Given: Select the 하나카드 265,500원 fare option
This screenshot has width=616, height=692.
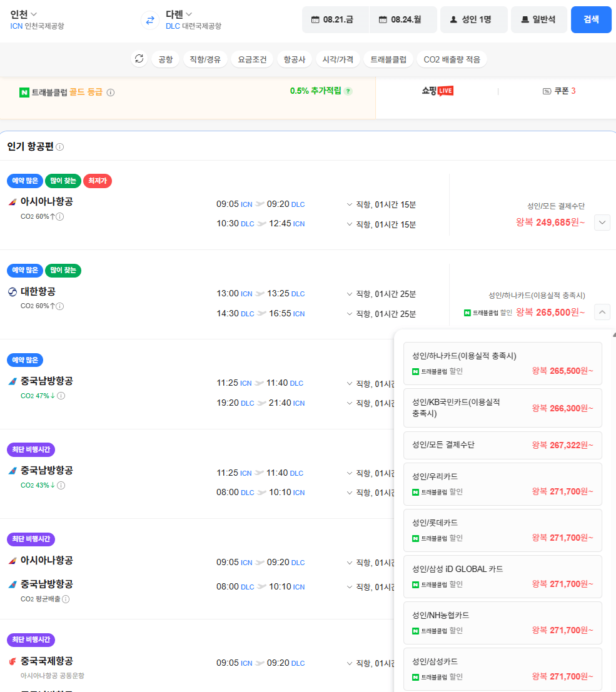Looking at the screenshot, I should click(503, 363).
